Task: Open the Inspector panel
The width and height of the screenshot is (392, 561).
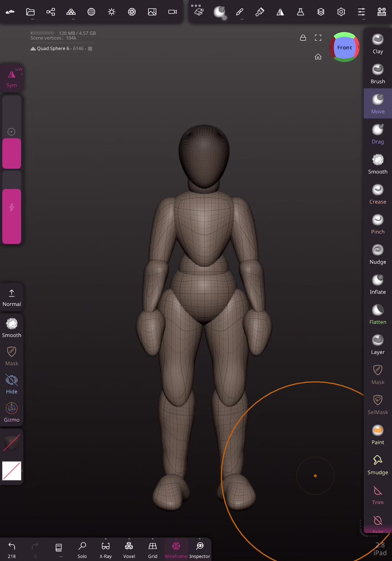Action: [x=200, y=550]
